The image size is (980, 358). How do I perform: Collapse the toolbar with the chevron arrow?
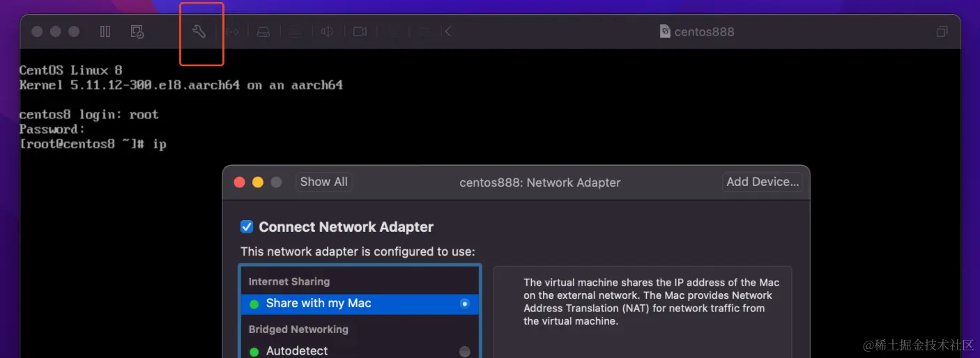[448, 31]
